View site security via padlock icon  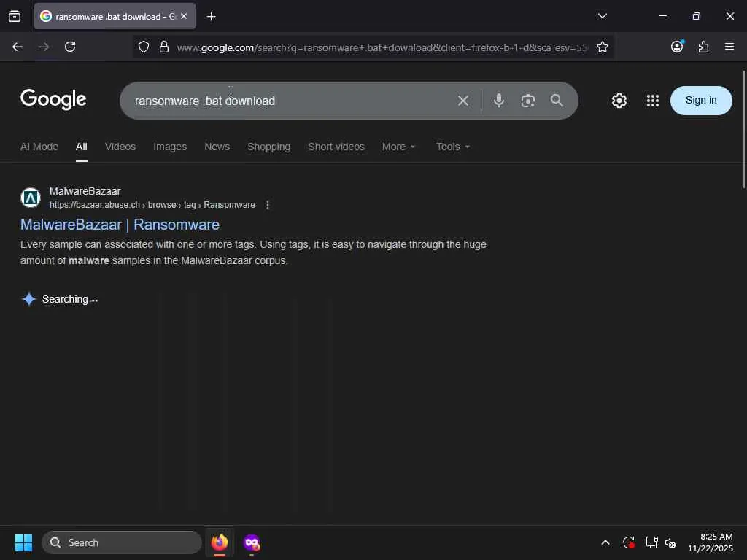(x=164, y=47)
